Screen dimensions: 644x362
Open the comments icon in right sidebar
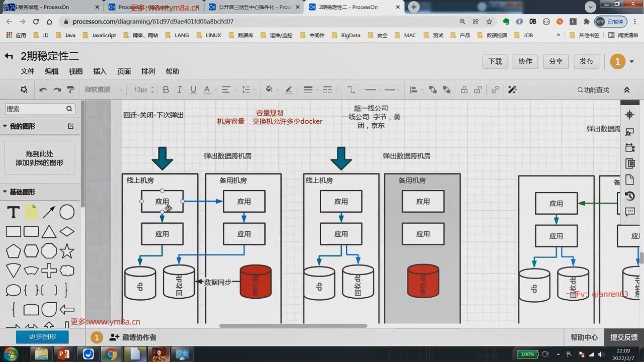tap(630, 212)
